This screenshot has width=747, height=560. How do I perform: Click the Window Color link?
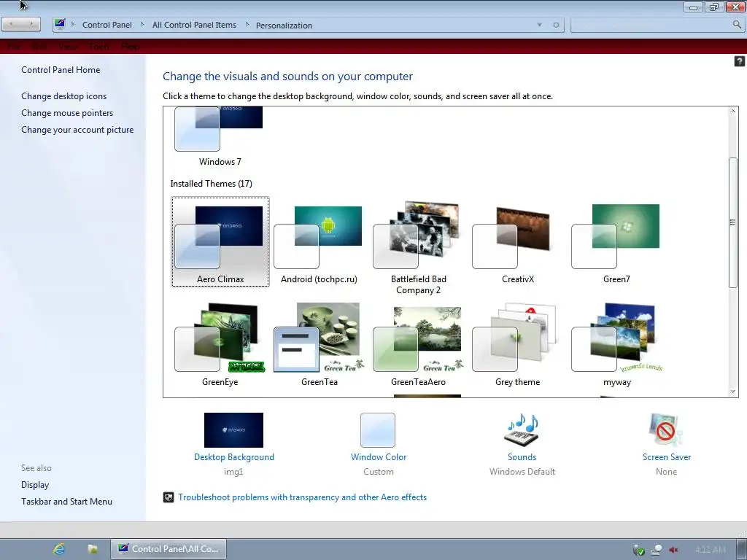[379, 457]
